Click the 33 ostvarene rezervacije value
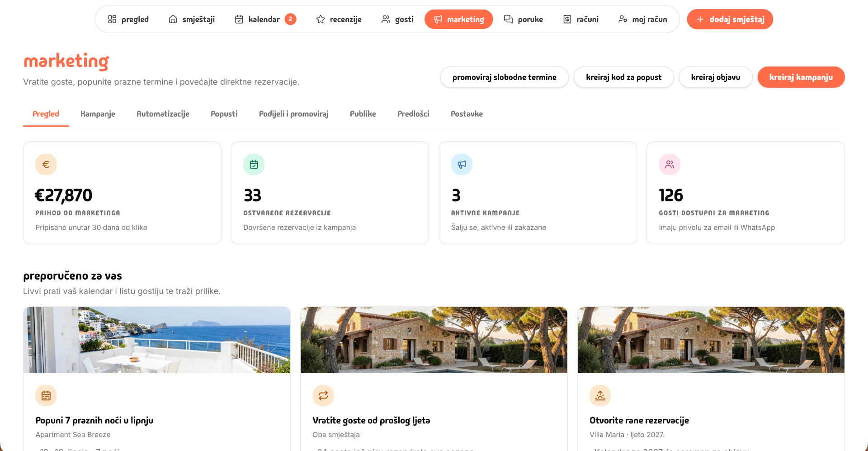The width and height of the screenshot is (868, 451). 252,195
